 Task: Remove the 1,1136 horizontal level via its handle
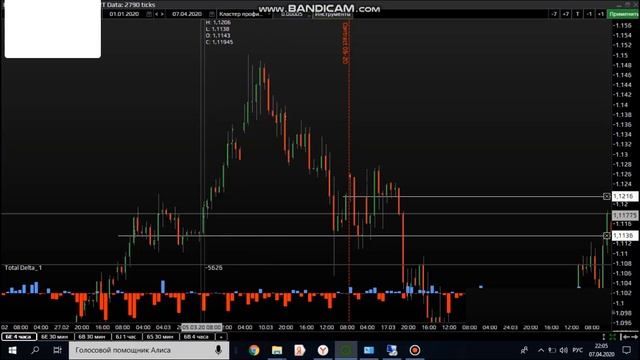click(x=607, y=236)
